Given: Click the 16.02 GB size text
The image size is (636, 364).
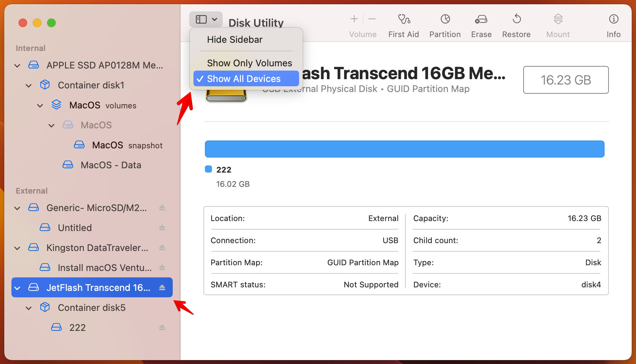Looking at the screenshot, I should click(x=233, y=184).
